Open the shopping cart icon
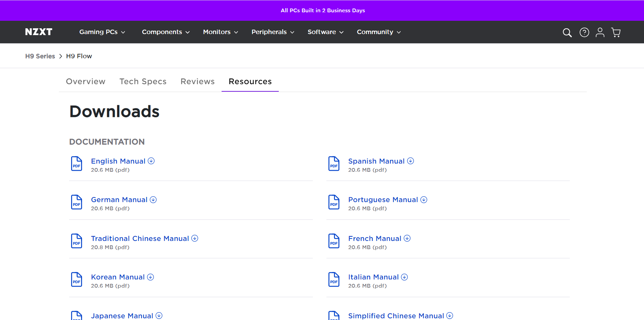 (616, 32)
